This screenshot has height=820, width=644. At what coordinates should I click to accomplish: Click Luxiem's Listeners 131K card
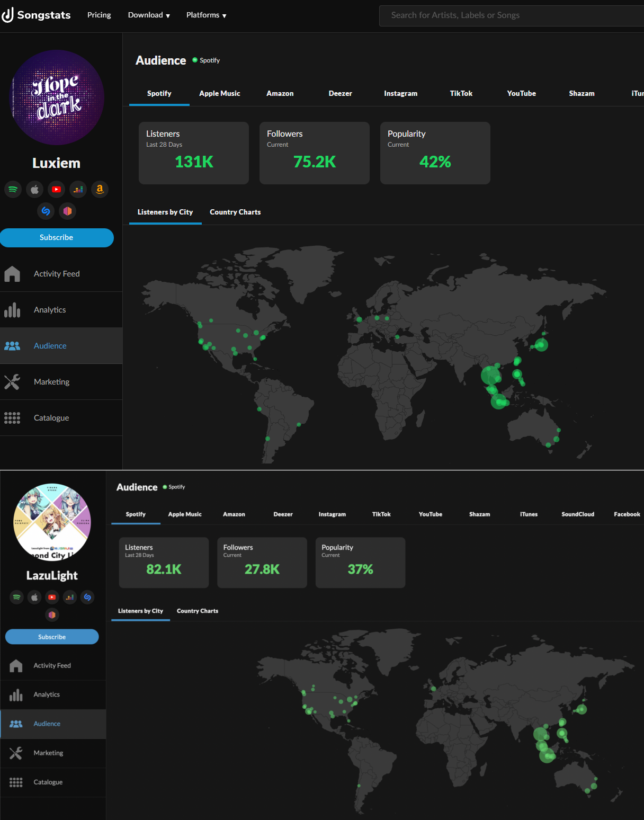click(x=194, y=153)
